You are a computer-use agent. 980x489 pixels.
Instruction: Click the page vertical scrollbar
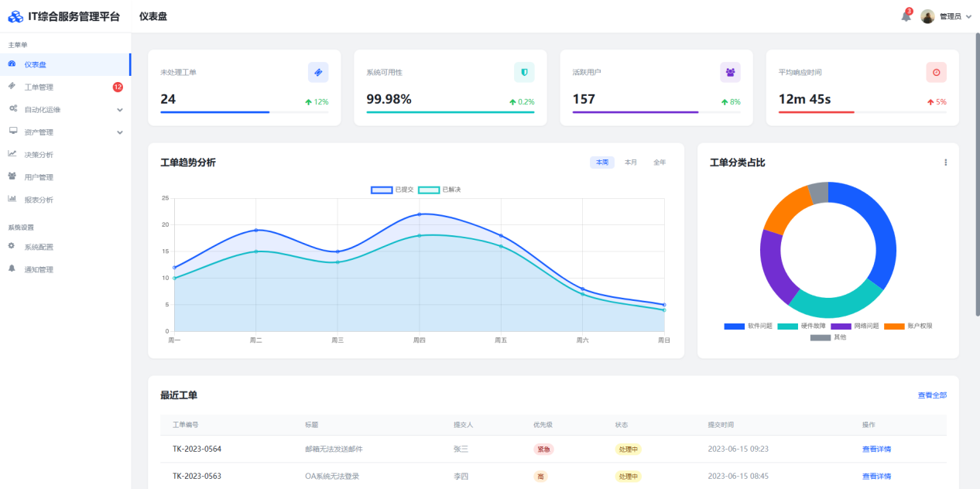pos(977,174)
